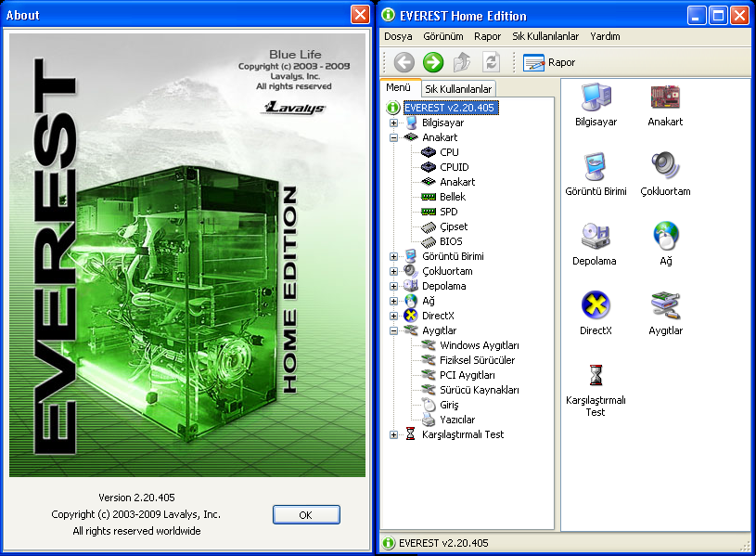Open the large Ağ globe icon
Screen dimensions: 756x556
pyautogui.click(x=666, y=244)
